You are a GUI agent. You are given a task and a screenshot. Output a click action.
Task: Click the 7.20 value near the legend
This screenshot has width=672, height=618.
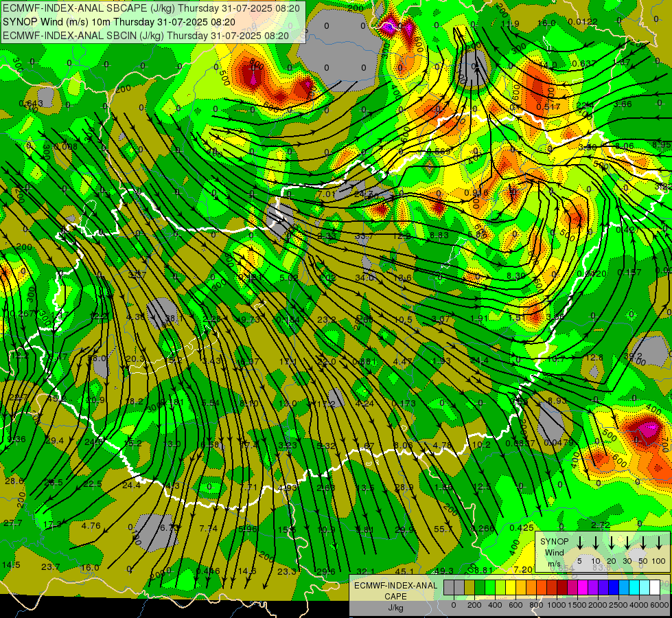point(523,569)
